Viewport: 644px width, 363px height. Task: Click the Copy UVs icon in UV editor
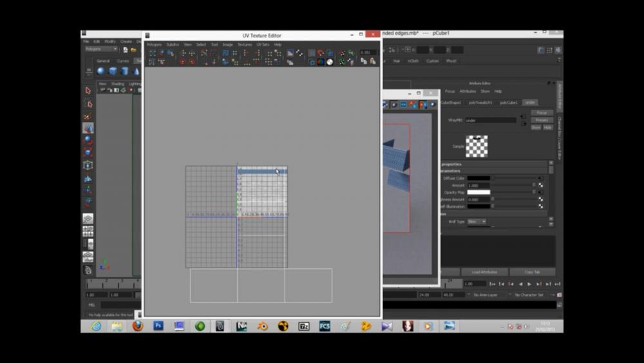363,62
